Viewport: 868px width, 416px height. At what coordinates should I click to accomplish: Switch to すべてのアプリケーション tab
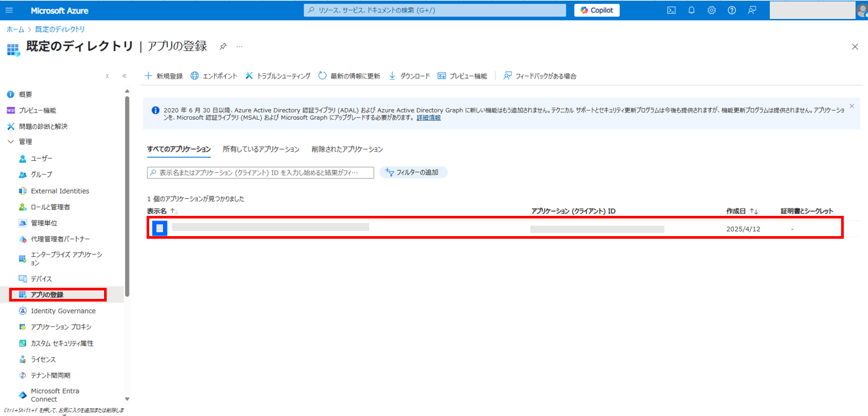179,149
